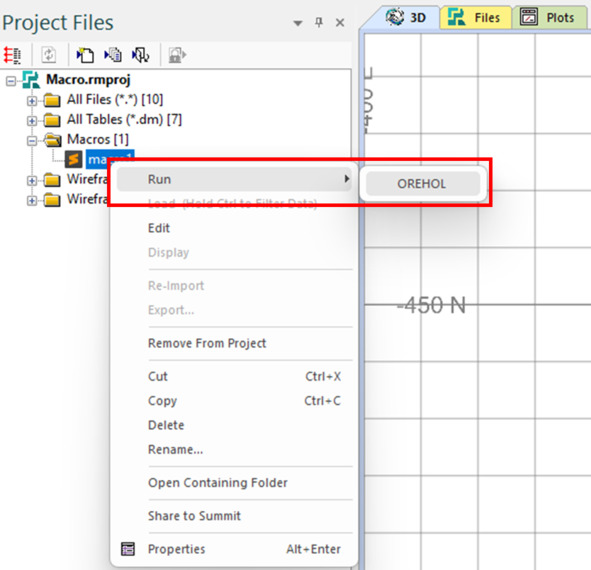591x570 pixels.
Task: Choose Edit in the context menu
Action: [159, 228]
